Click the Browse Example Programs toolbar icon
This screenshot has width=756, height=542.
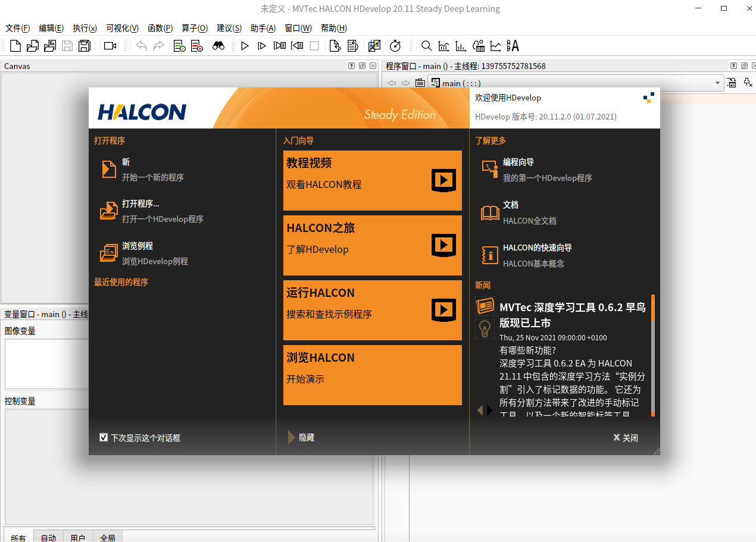50,46
